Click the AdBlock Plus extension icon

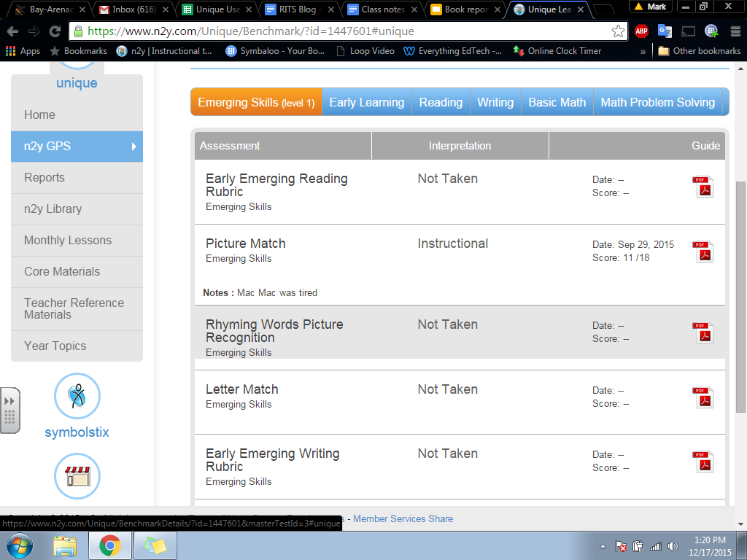click(x=642, y=31)
